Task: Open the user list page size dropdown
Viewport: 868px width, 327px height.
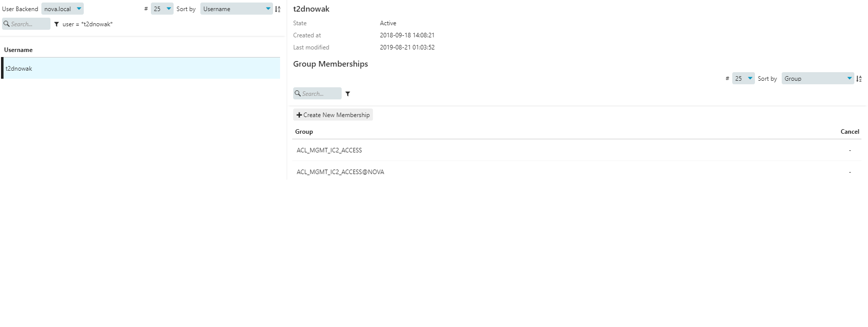Action: [162, 9]
